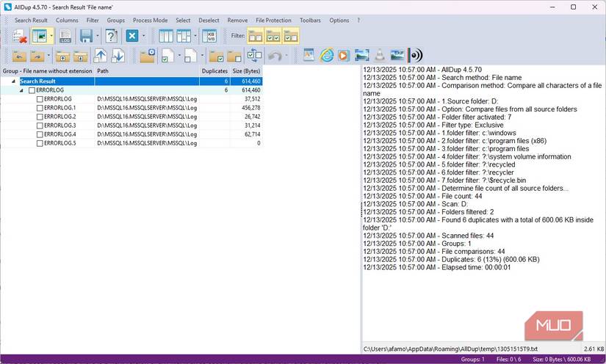Collapse the ERRORLOG group node
Viewport: 606px width, 364px height.
coord(21,90)
